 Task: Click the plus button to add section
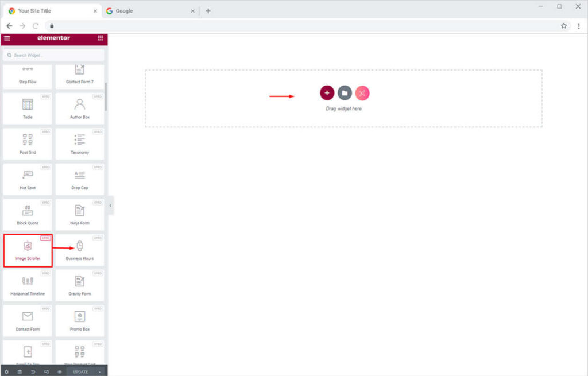[327, 93]
